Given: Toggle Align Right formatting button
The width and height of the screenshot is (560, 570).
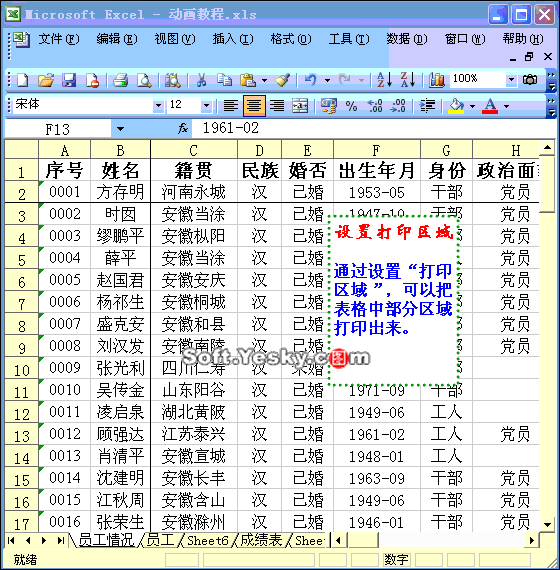Looking at the screenshot, I should pos(277,106).
